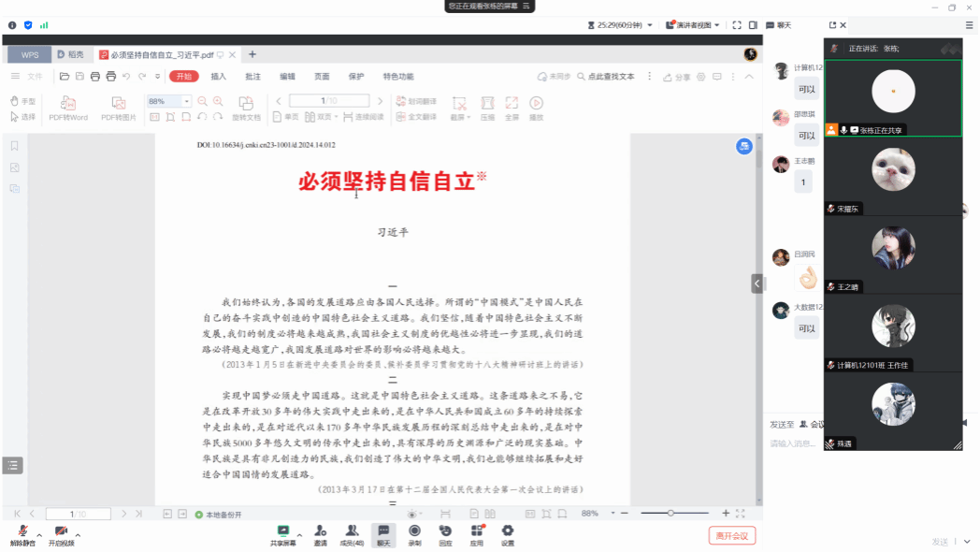Click the page number input field in the toolbar

(x=329, y=101)
